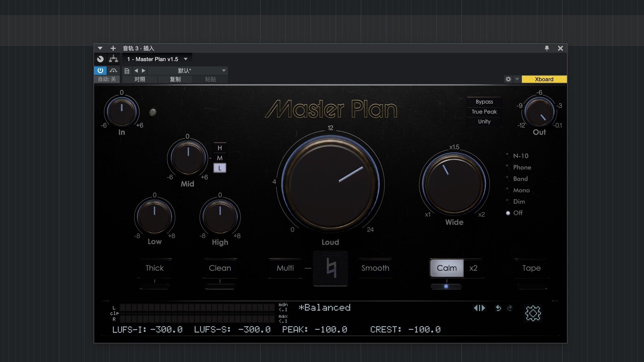Click the Low EQ knob
This screenshot has width=644, height=362.
tap(154, 217)
